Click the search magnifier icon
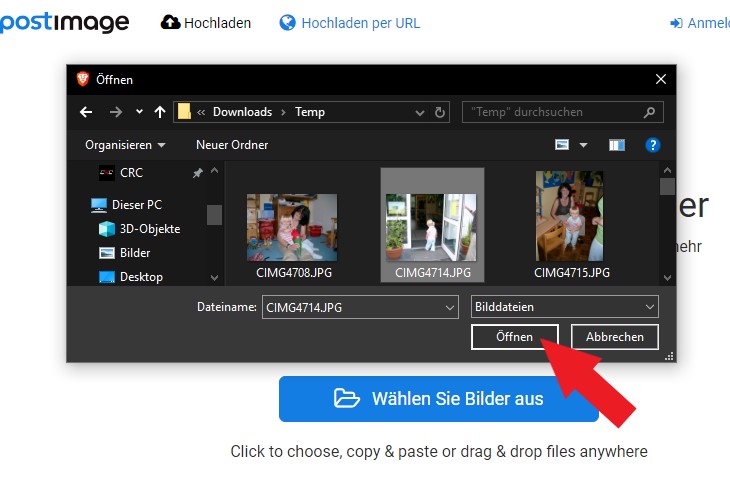 (x=649, y=112)
